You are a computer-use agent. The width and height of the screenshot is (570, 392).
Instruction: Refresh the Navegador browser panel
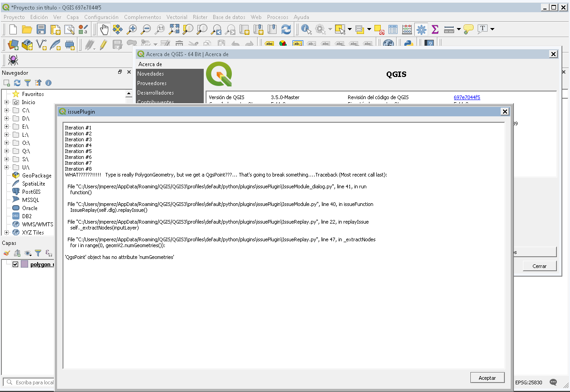pos(17,83)
